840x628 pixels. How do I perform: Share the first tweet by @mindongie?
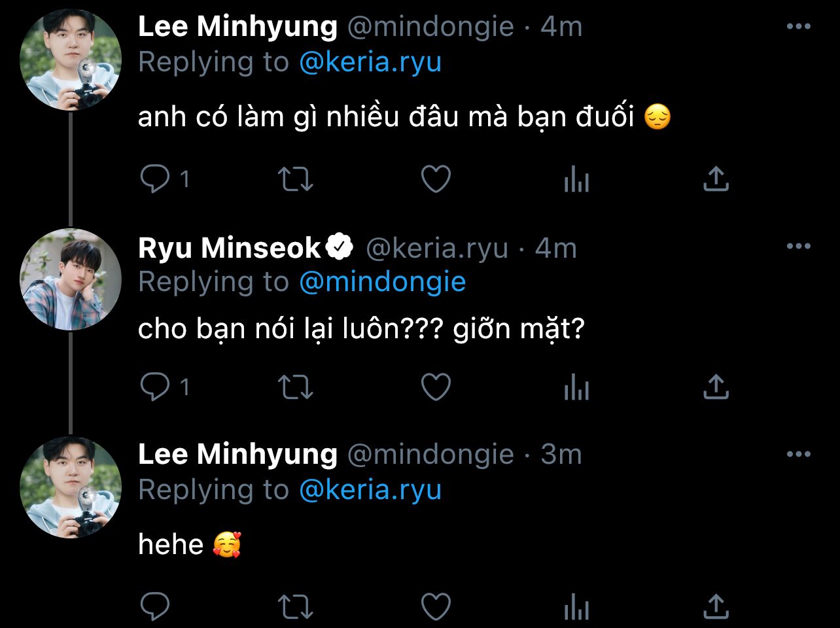[x=716, y=179]
